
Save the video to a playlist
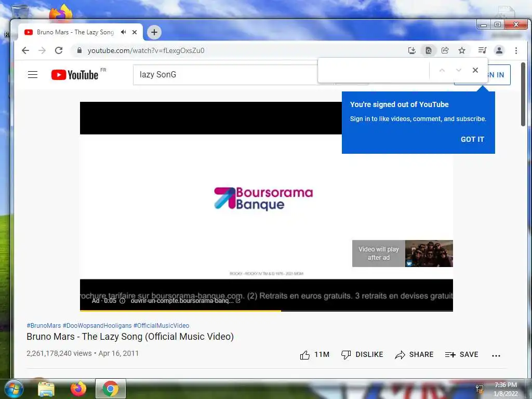(461, 354)
